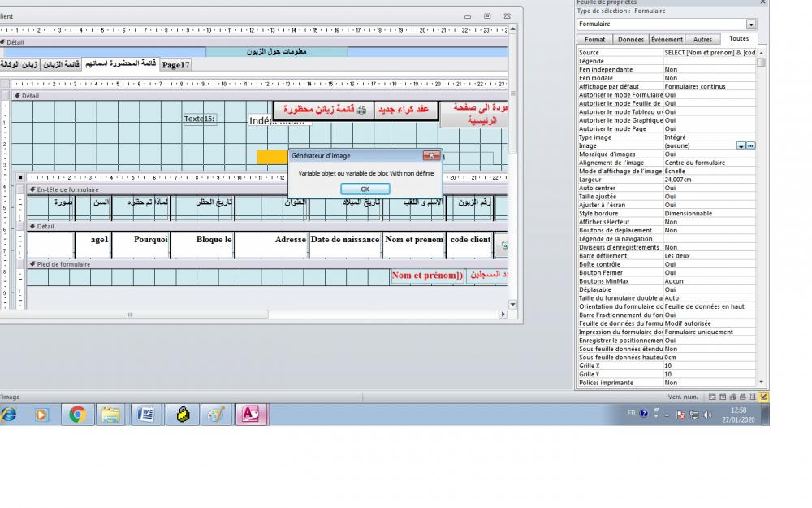Image resolution: width=812 pixels, height=508 pixels.
Task: Click the Largeur value 24,007cm
Action: (710, 180)
